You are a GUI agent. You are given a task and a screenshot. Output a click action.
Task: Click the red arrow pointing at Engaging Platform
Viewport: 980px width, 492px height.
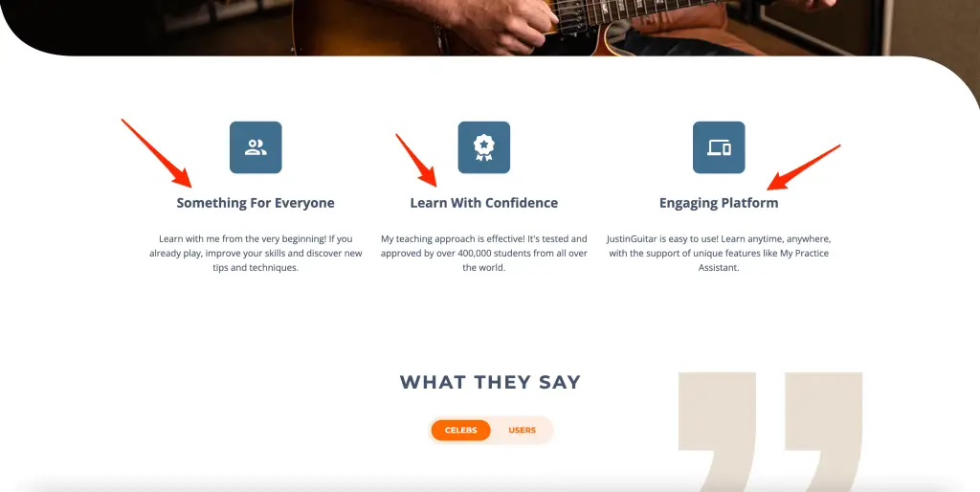coord(804,168)
